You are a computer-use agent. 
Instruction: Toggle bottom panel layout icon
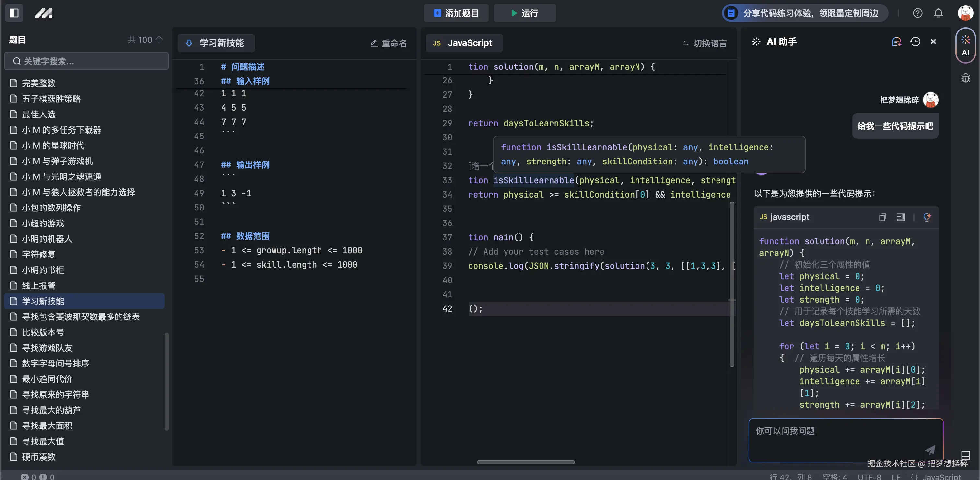tap(965, 455)
